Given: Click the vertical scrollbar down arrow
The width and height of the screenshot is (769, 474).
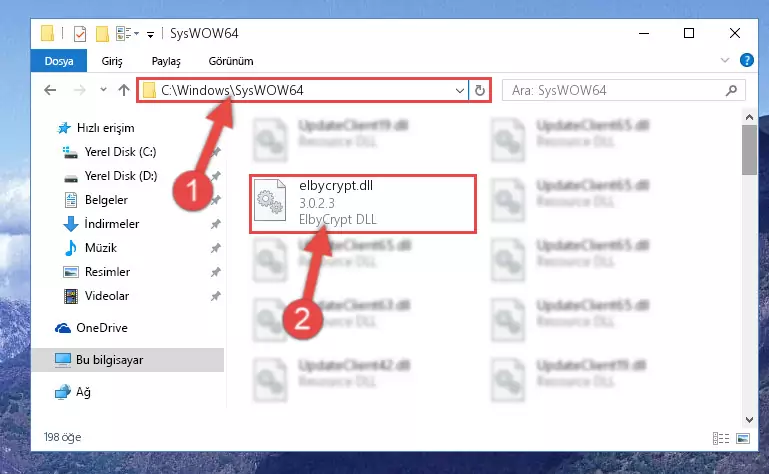Looking at the screenshot, I should click(x=749, y=420).
